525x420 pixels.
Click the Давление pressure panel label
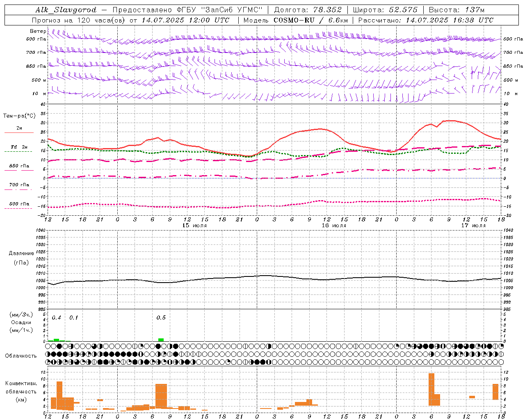[x=21, y=253]
